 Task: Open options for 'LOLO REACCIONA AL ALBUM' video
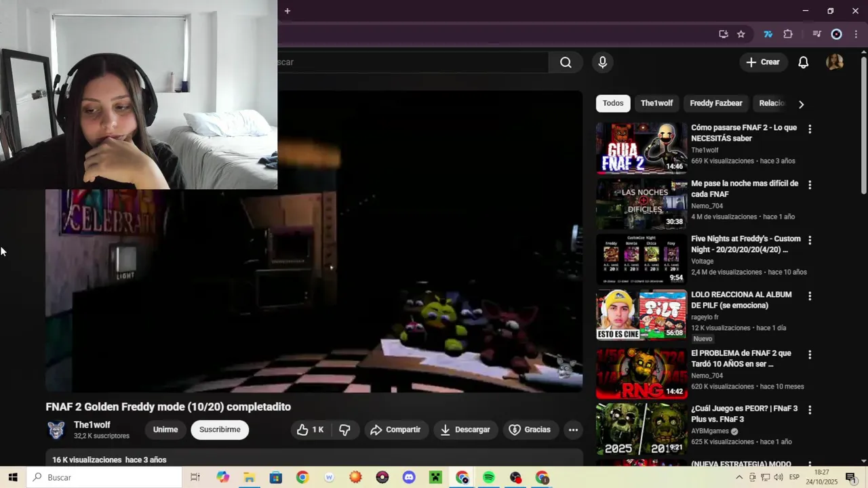point(809,296)
